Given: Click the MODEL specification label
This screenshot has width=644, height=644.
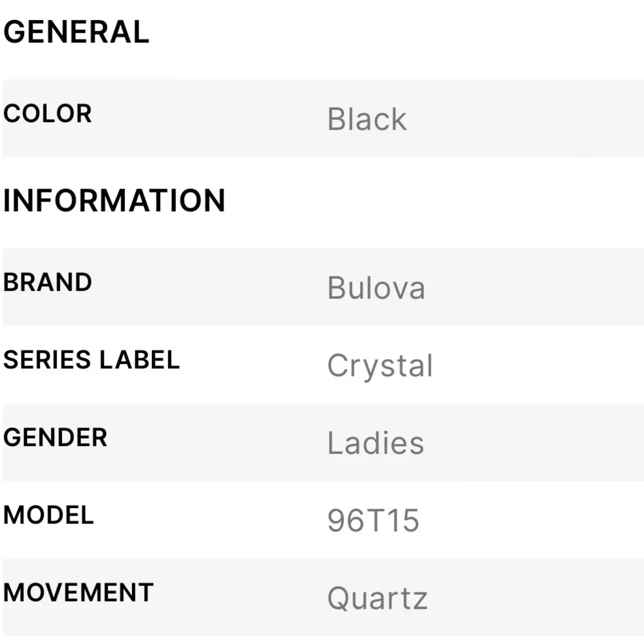Looking at the screenshot, I should pyautogui.click(x=49, y=515).
